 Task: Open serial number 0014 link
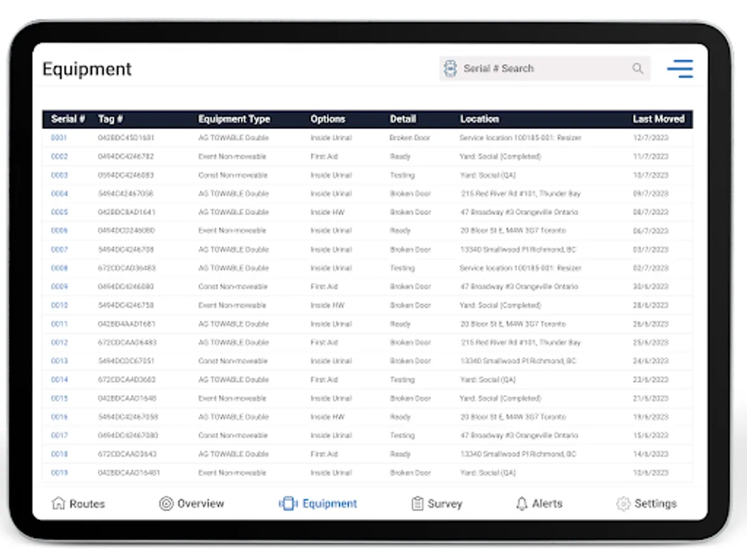pyautogui.click(x=59, y=380)
